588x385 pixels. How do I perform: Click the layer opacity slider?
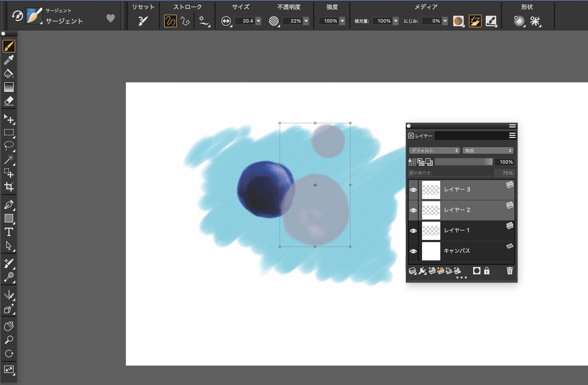[463, 162]
